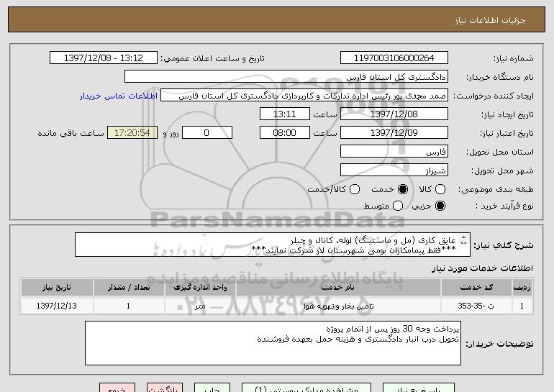Click the واحد اندازه گیری column header
Image resolution: width=554 pixels, height=392 pixels.
pos(200,288)
